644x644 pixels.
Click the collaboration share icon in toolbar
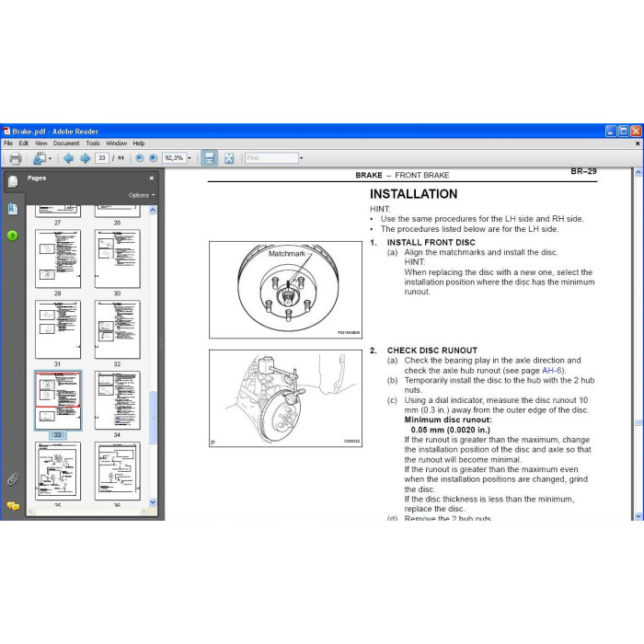(x=40, y=158)
